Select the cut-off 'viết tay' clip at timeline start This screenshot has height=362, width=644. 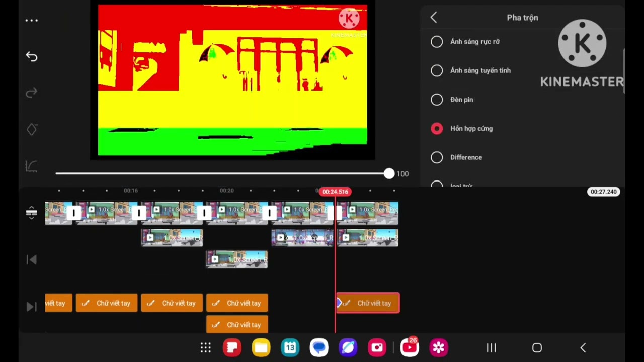[x=58, y=303]
